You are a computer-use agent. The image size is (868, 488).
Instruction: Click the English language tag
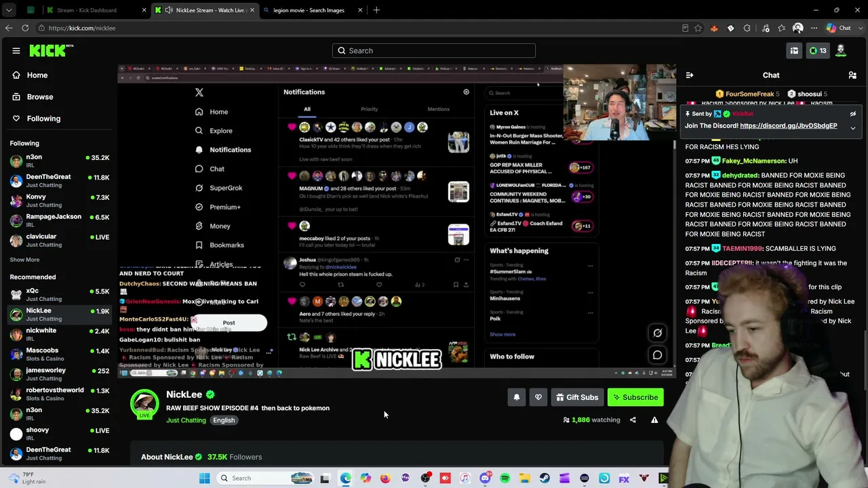[x=224, y=420]
